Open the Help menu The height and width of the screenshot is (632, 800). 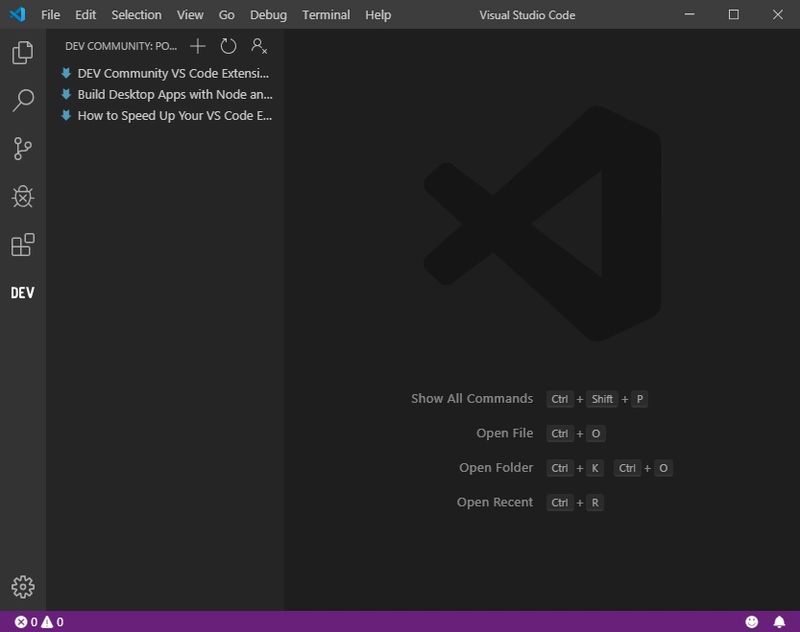378,15
